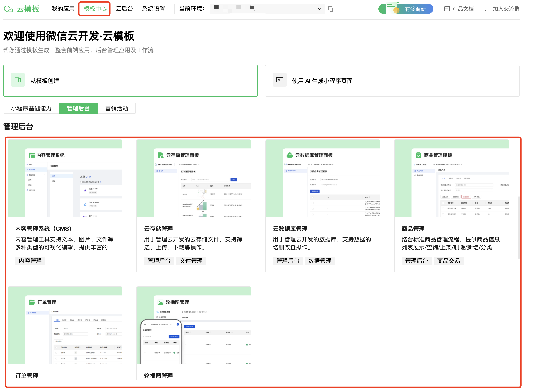
Task: Click the 产品文档 document icon
Action: click(447, 9)
